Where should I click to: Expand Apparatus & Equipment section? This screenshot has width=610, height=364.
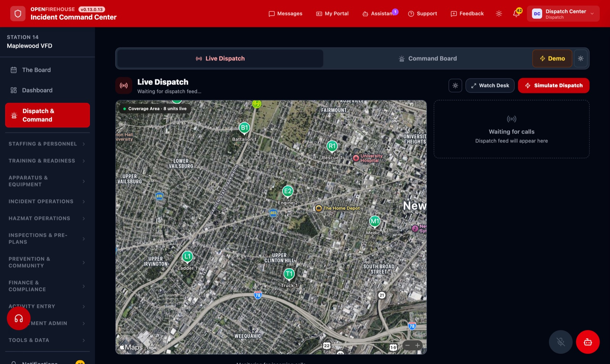click(x=47, y=181)
